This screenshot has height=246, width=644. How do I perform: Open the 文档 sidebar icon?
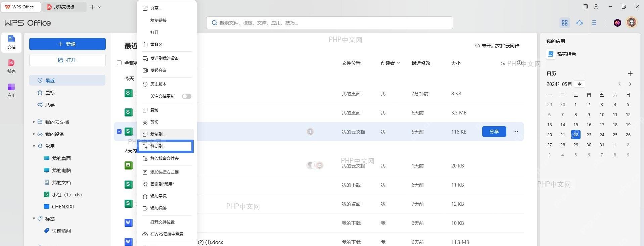11,42
